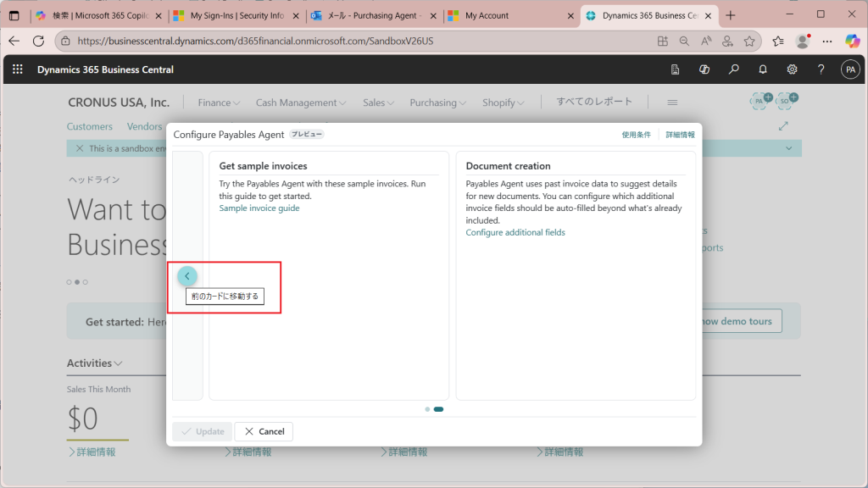
Task: Click the PA agent icon with plus
Action: [x=761, y=101]
